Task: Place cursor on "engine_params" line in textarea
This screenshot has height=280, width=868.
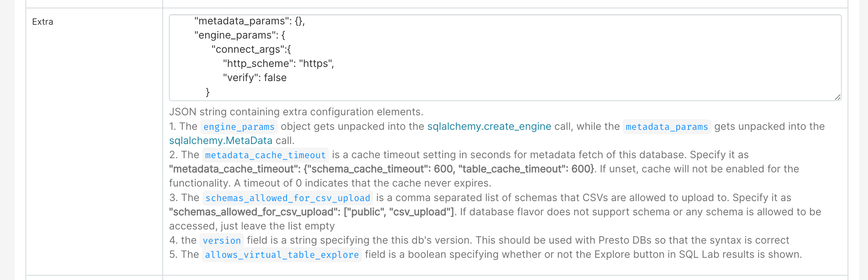Action: (x=240, y=35)
